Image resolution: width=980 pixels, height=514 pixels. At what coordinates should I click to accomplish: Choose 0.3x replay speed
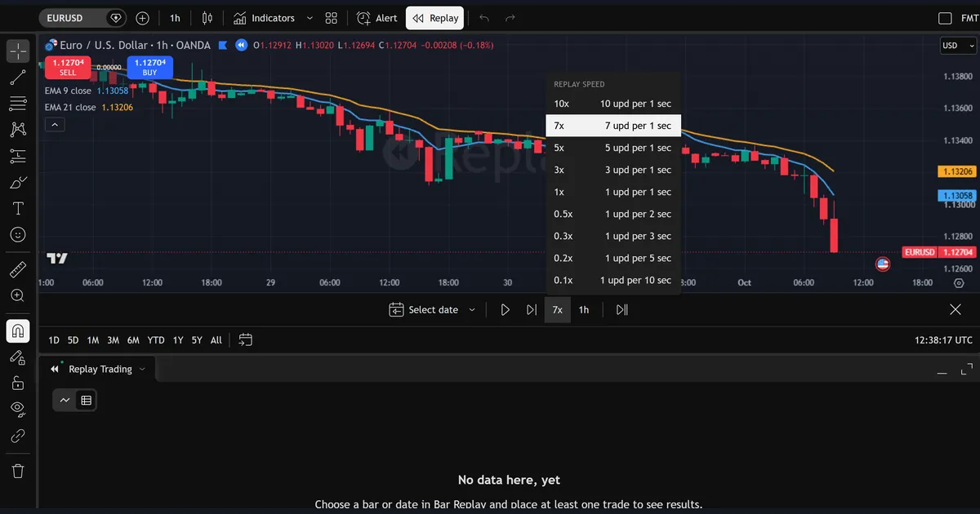point(612,236)
